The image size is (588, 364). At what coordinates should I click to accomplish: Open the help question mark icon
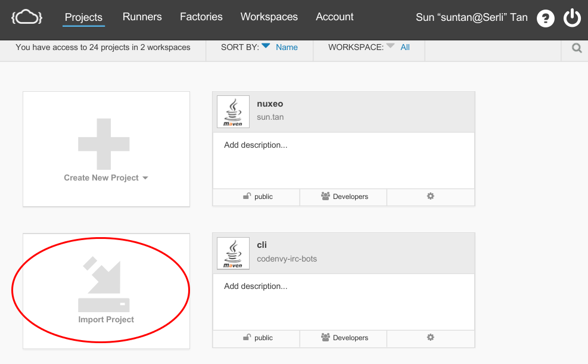545,18
